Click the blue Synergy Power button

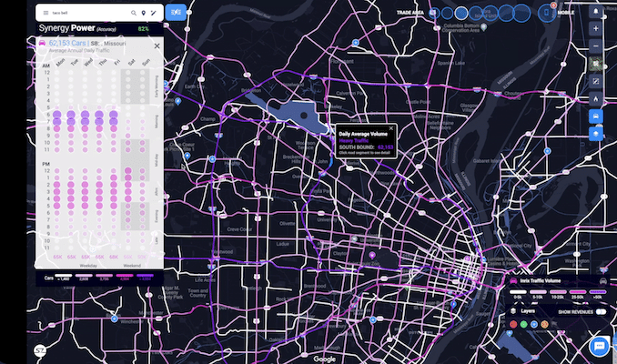176,13
